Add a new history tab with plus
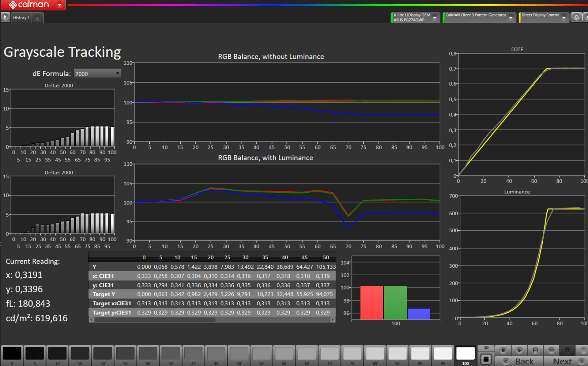This screenshot has height=366, width=588. pyautogui.click(x=37, y=18)
